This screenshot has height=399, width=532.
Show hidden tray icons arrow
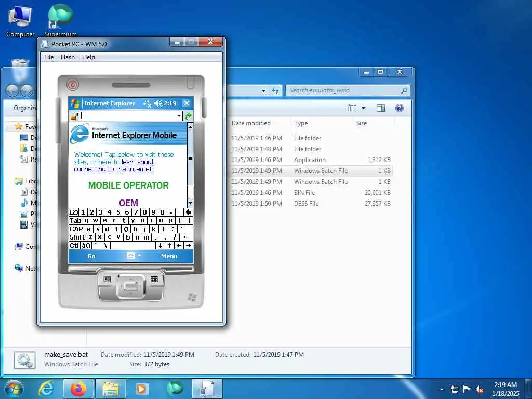click(x=442, y=389)
